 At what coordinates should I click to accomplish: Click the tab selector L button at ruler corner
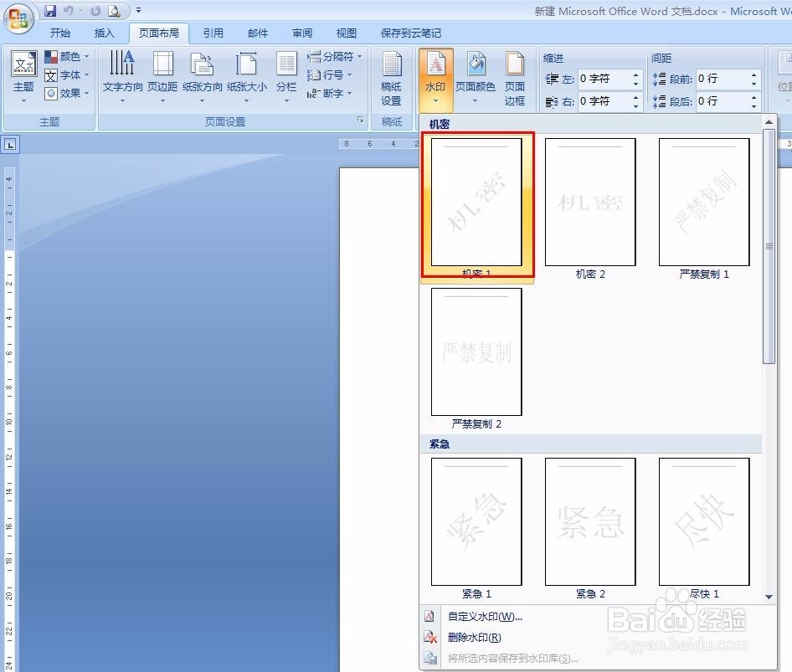tap(11, 145)
